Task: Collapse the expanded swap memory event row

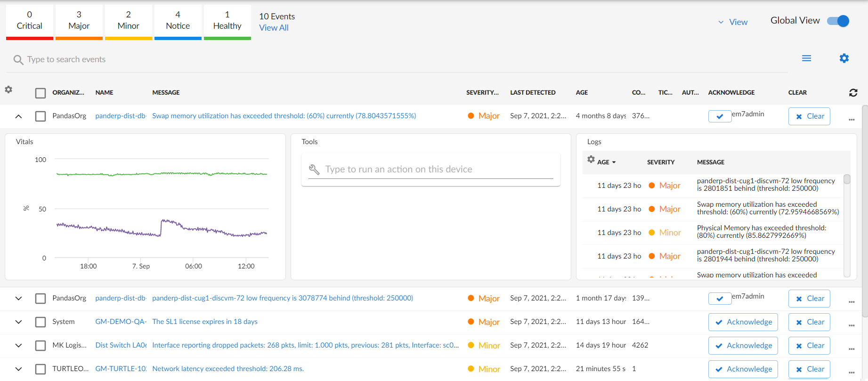Action: (18, 116)
